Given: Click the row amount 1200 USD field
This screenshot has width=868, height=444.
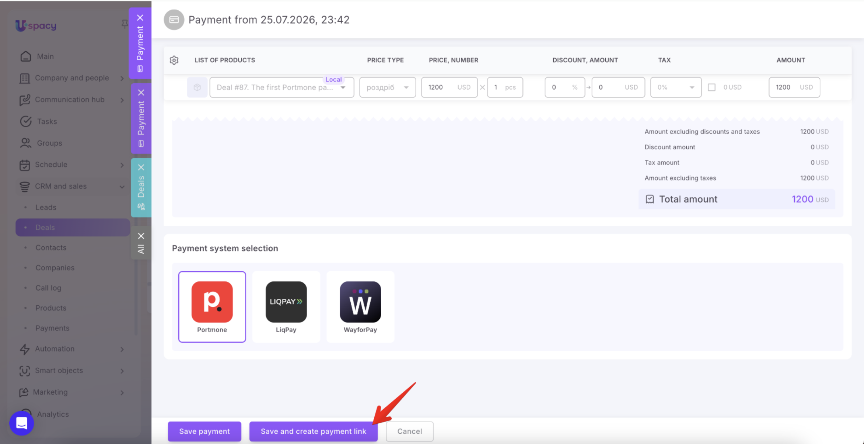Looking at the screenshot, I should [x=794, y=87].
